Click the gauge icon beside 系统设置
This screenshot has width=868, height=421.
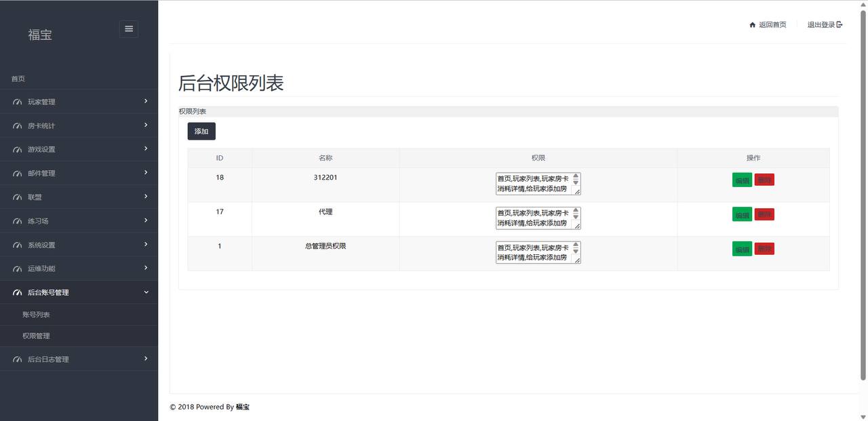(x=18, y=245)
